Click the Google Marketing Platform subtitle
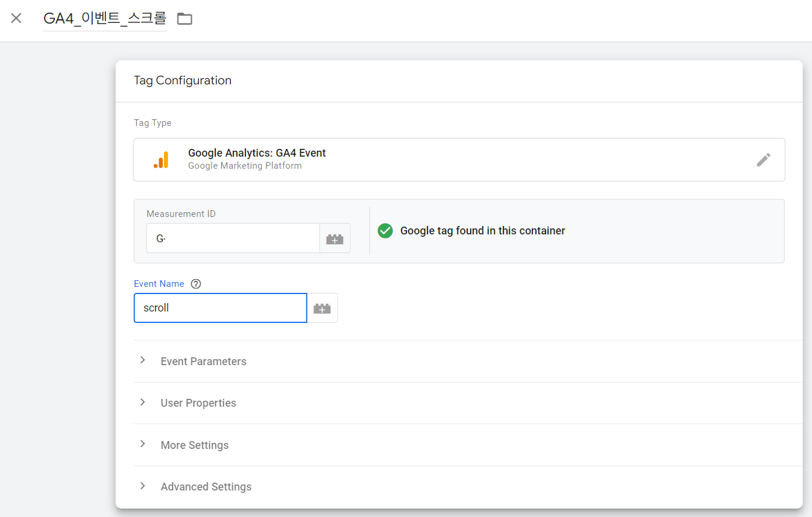 [245, 166]
